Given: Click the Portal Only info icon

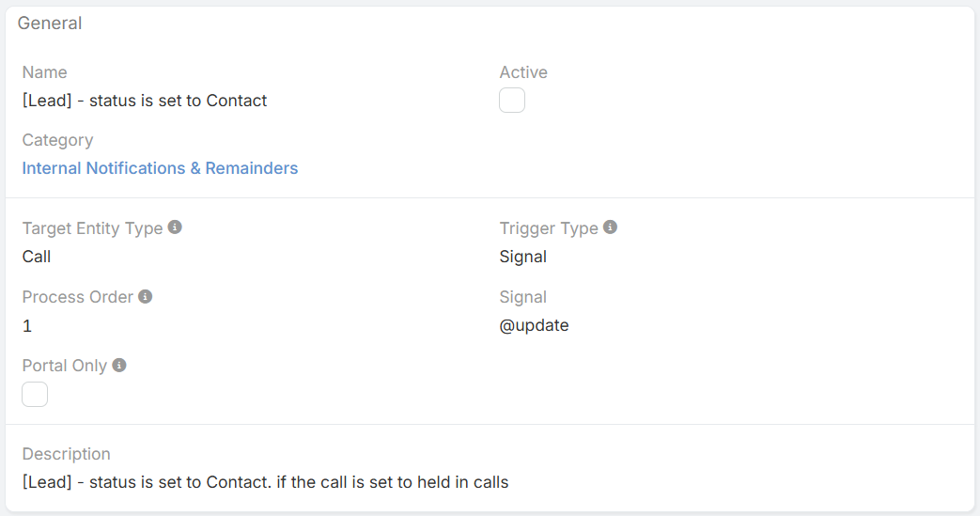Looking at the screenshot, I should (x=119, y=365).
